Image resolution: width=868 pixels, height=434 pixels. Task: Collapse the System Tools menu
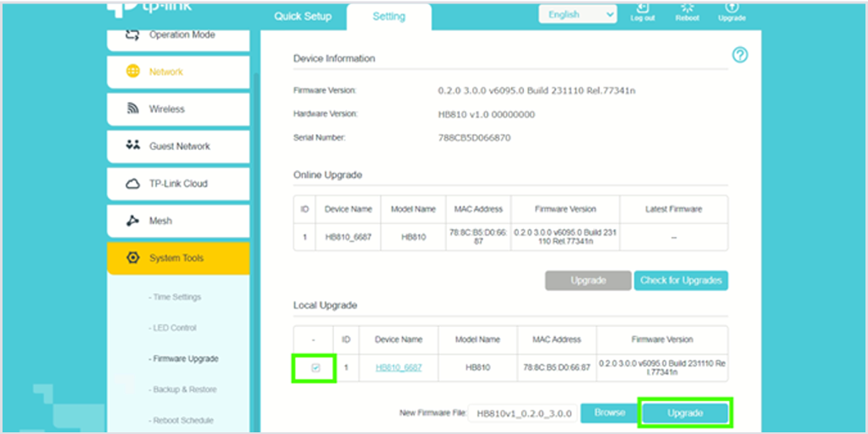coord(178,258)
